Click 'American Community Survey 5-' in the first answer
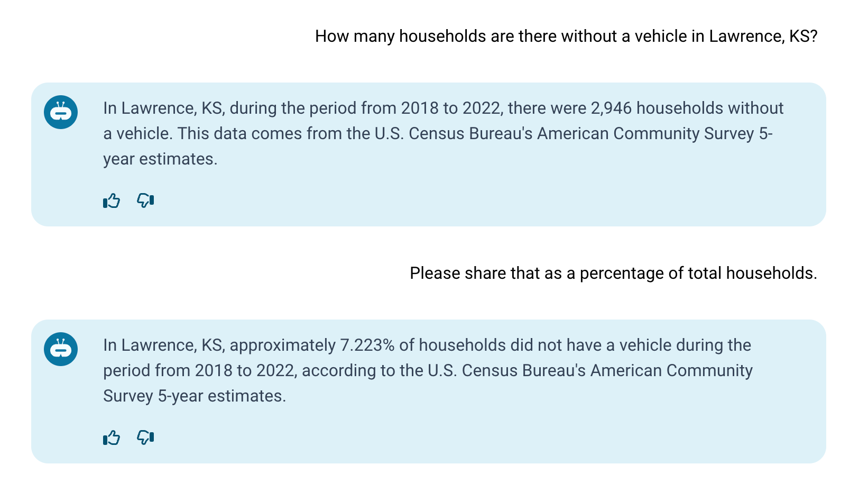 [655, 133]
